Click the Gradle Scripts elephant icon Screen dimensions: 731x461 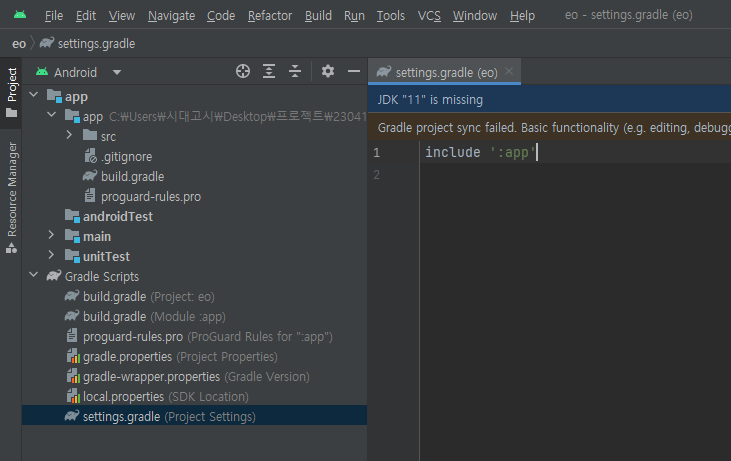point(54,276)
